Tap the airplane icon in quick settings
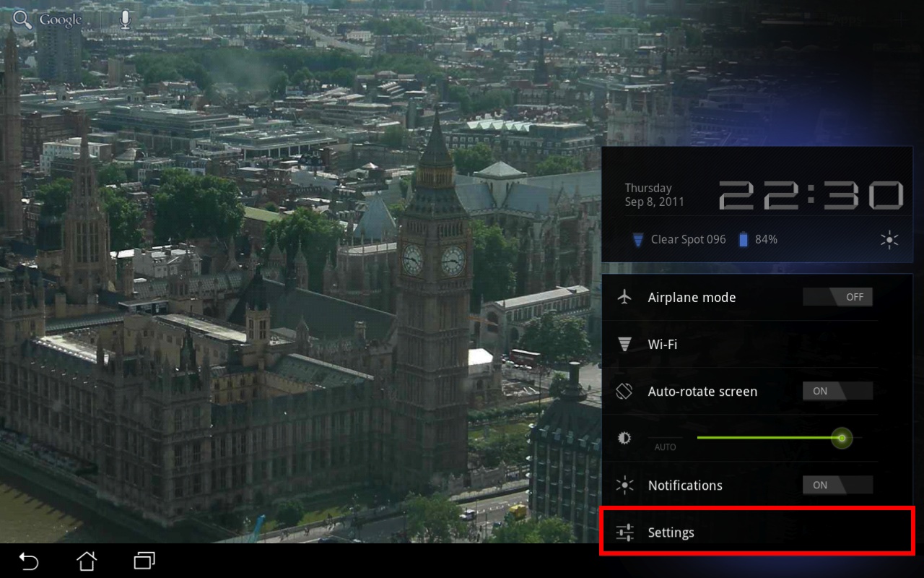This screenshot has height=578, width=924. click(x=624, y=297)
